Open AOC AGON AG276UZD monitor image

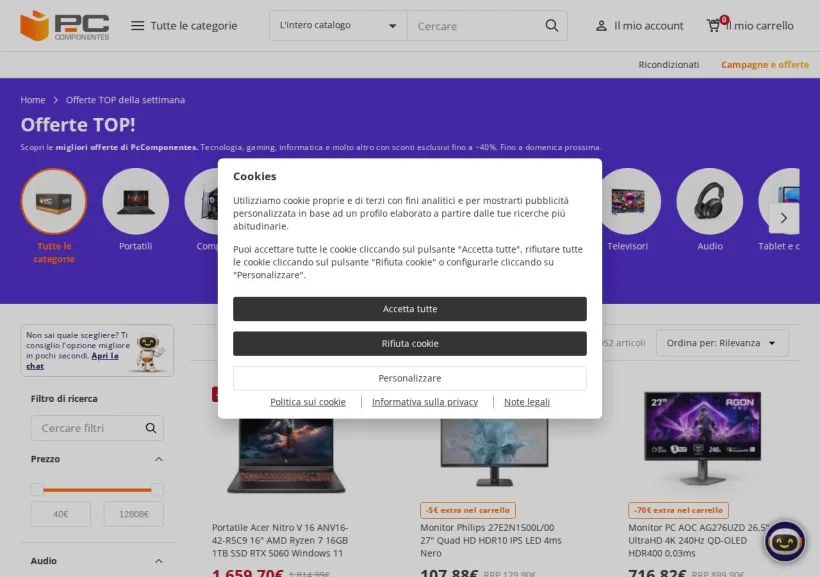(x=702, y=438)
